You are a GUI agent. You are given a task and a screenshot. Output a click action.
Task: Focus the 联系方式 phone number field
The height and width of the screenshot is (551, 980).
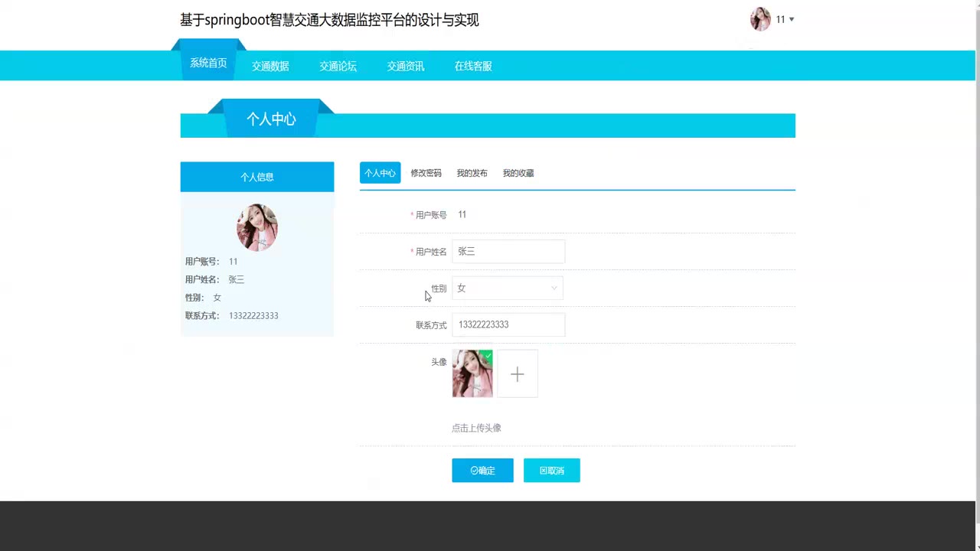(508, 324)
